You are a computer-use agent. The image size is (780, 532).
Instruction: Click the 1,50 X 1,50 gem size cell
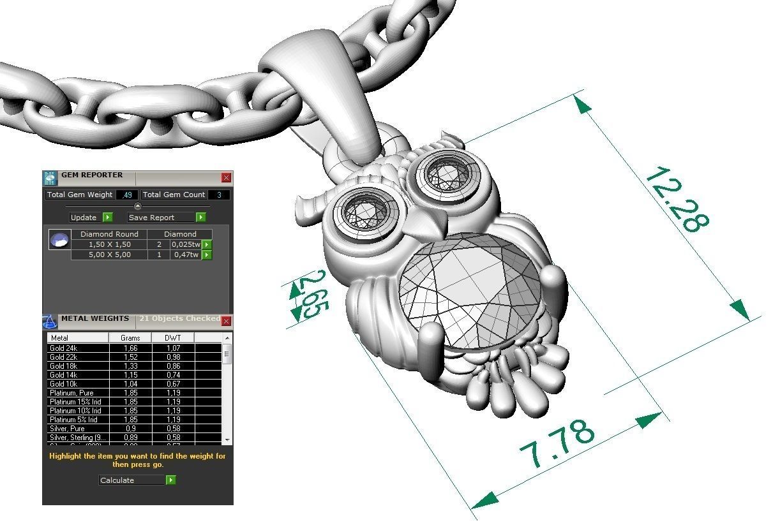tap(109, 245)
